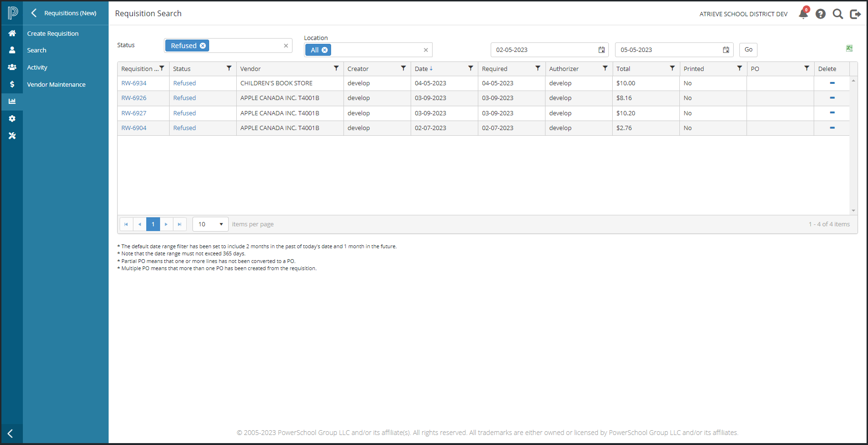Open the settings gear sidebar icon
Viewport: 868px width, 445px height.
click(x=12, y=119)
